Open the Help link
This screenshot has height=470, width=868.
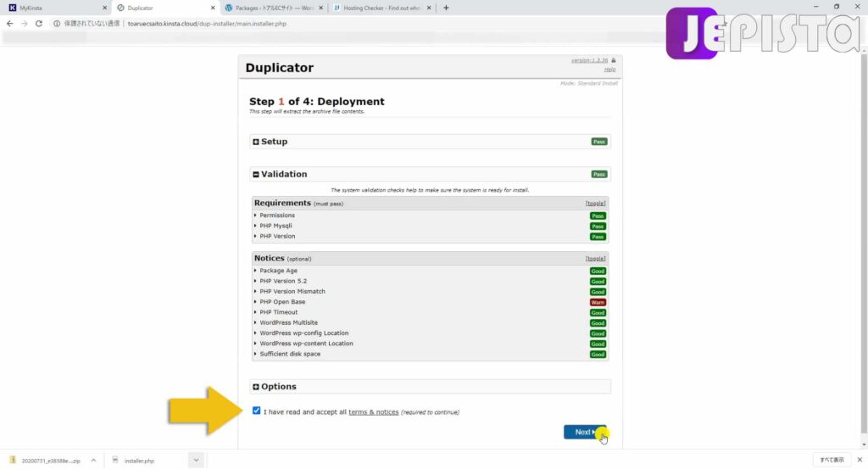[x=609, y=70]
